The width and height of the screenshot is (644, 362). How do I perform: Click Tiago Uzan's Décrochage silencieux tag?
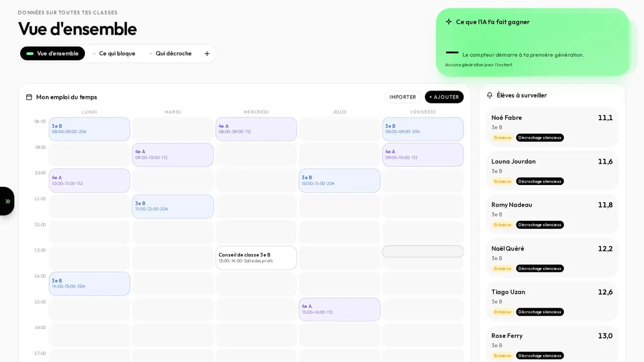tap(540, 312)
